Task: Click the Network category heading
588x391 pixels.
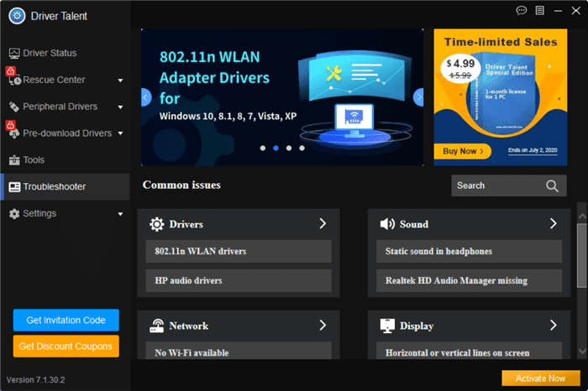Action: [x=189, y=326]
